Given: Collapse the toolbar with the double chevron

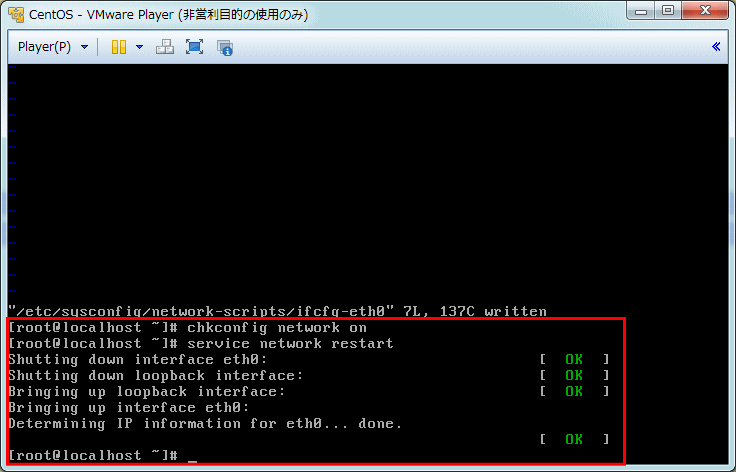Looking at the screenshot, I should [x=716, y=47].
